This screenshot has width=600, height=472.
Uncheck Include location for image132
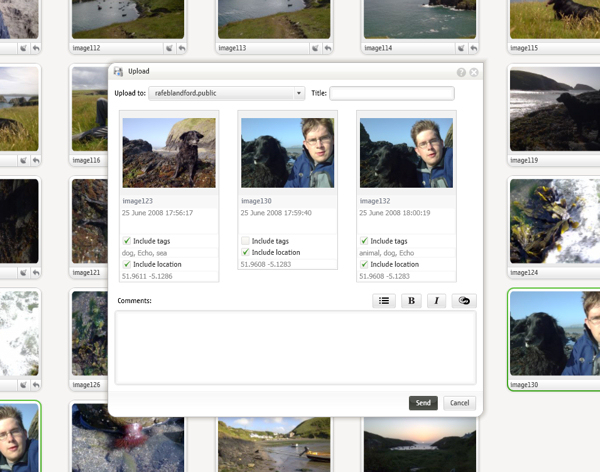(364, 264)
